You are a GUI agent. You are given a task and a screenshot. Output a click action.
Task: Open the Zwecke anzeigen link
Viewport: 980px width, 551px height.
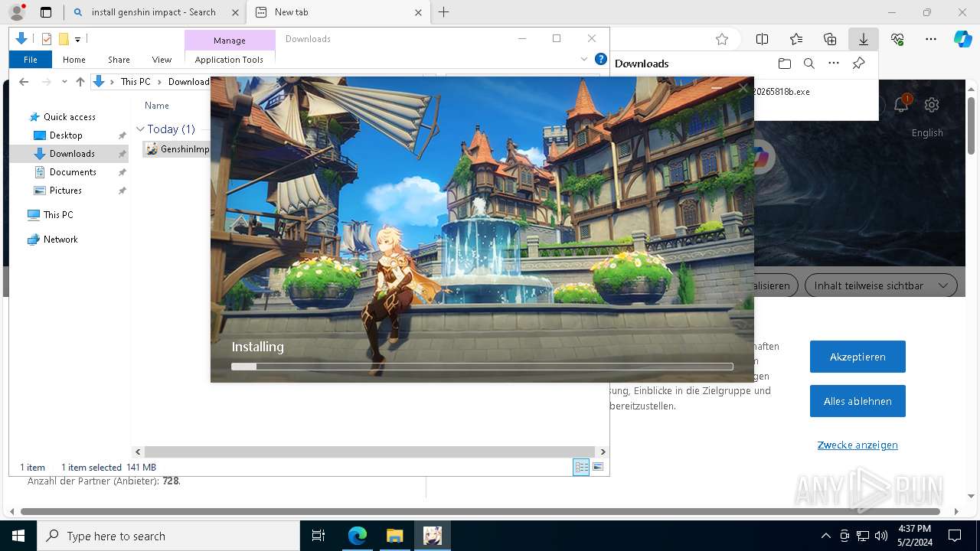click(857, 445)
